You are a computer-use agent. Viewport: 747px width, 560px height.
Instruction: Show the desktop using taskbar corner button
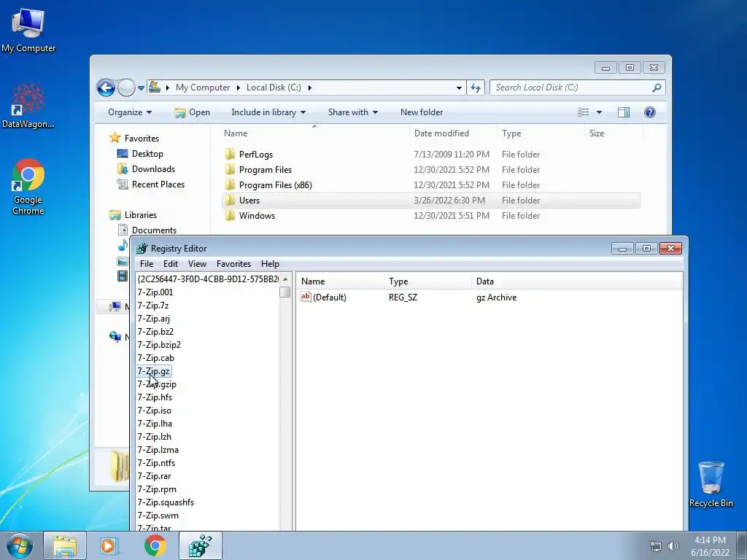[742, 546]
